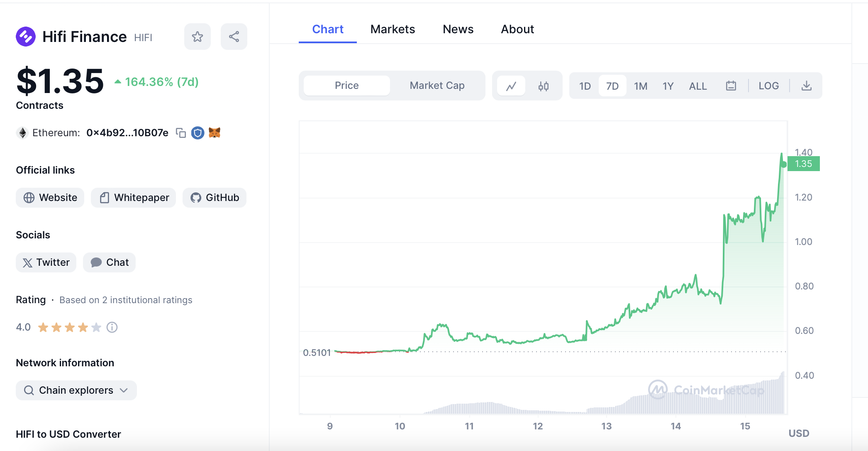The width and height of the screenshot is (868, 451).
Task: Click the blue shield security icon
Action: click(197, 133)
